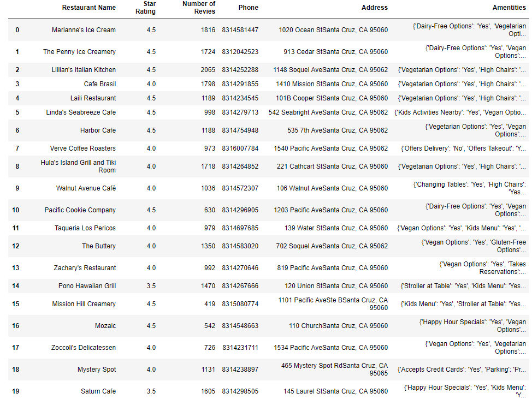The width and height of the screenshot is (532, 405).
Task: Select Hula's Island Grill and Tiki Room cell
Action: [x=78, y=166]
